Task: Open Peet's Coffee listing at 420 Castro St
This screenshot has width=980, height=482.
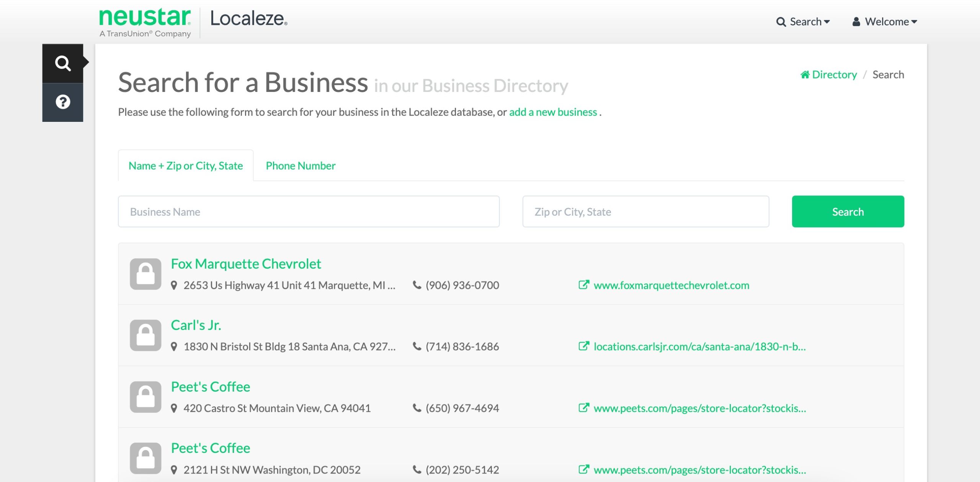Action: tap(211, 387)
